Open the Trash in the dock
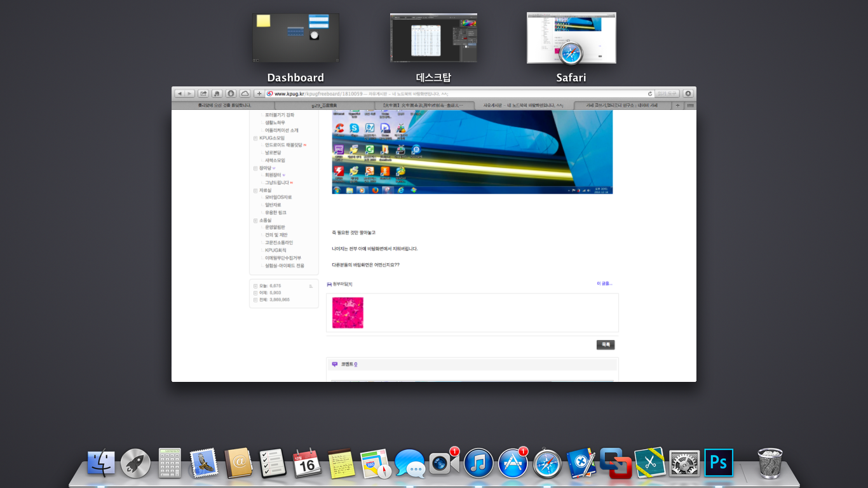Image resolution: width=868 pixels, height=488 pixels. coord(770,463)
